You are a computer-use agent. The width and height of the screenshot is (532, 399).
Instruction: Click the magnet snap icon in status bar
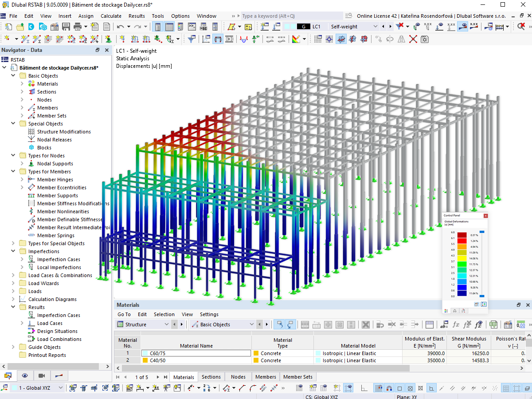pos(389,387)
